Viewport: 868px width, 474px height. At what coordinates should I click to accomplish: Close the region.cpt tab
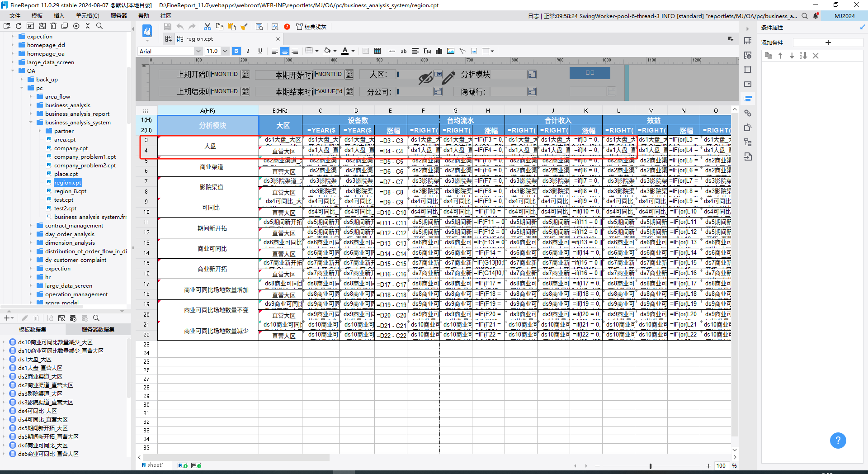pyautogui.click(x=278, y=39)
